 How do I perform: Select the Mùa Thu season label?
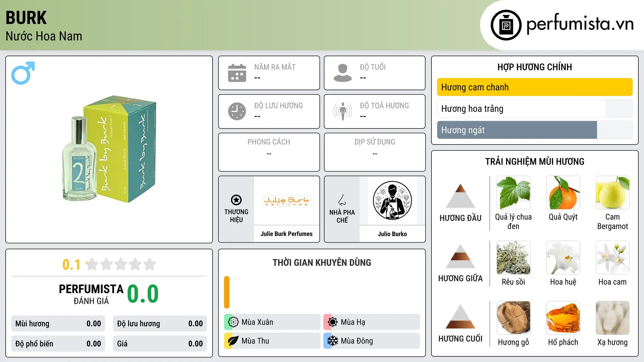(255, 341)
